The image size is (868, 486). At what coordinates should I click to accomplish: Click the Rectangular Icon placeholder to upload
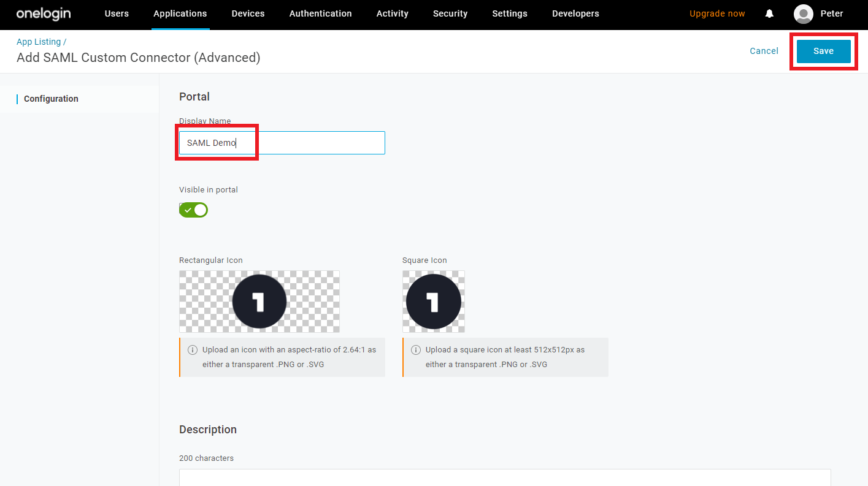259,301
